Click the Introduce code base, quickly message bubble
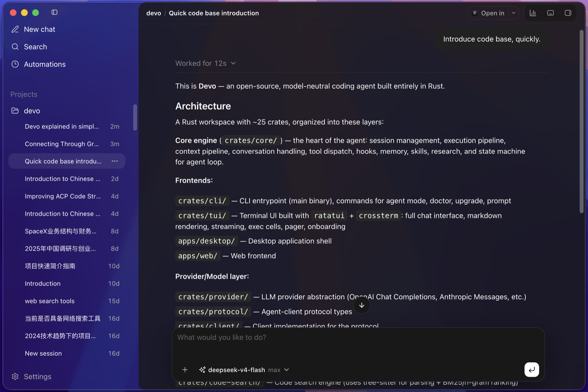Image resolution: width=588 pixels, height=392 pixels. click(x=492, y=39)
